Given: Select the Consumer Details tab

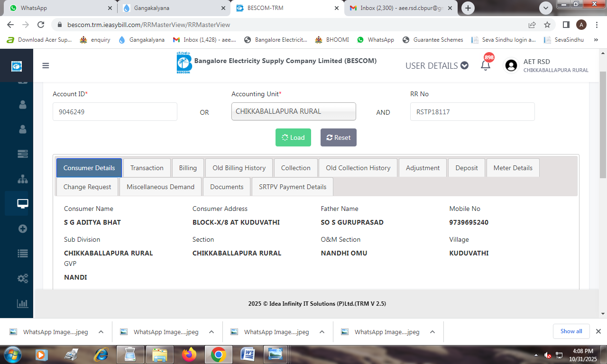Looking at the screenshot, I should click(89, 168).
